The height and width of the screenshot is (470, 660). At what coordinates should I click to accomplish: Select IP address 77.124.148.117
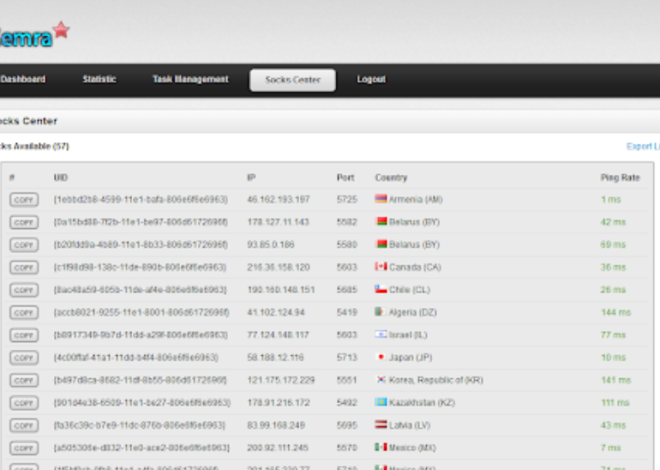pyautogui.click(x=278, y=335)
